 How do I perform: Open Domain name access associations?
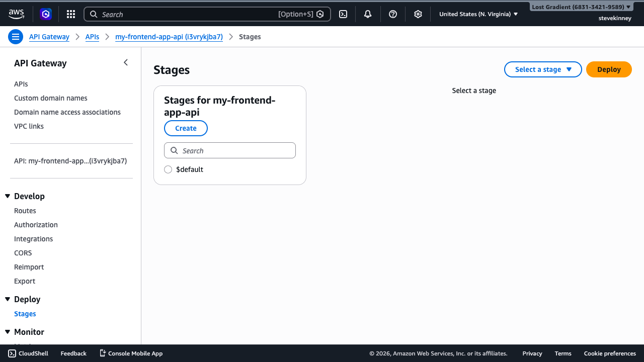pyautogui.click(x=67, y=112)
